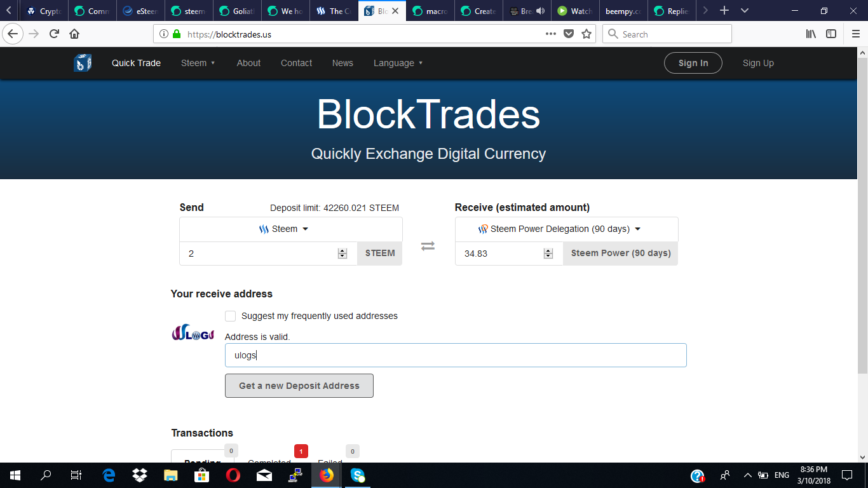Click the Pocket save icon
The width and height of the screenshot is (868, 488).
(569, 34)
